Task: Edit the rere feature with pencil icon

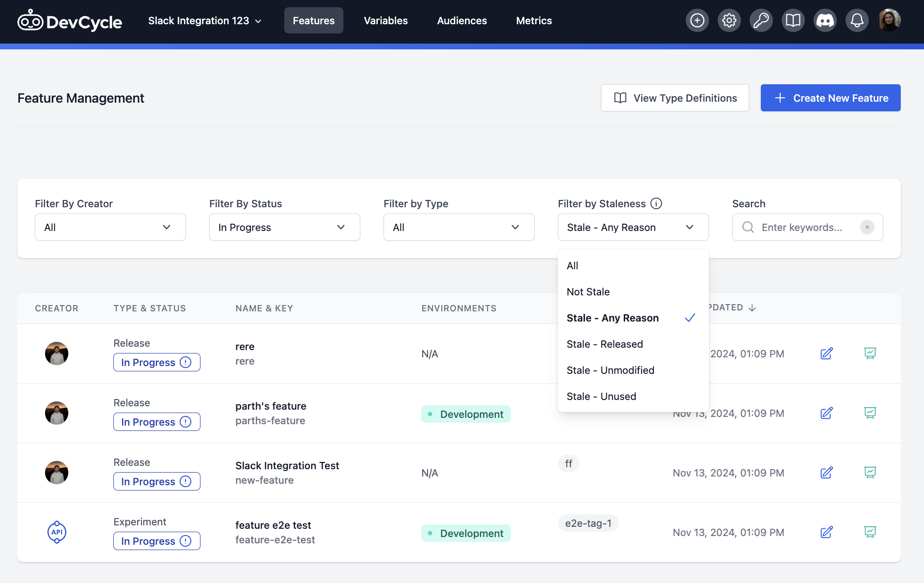Action: coord(826,353)
